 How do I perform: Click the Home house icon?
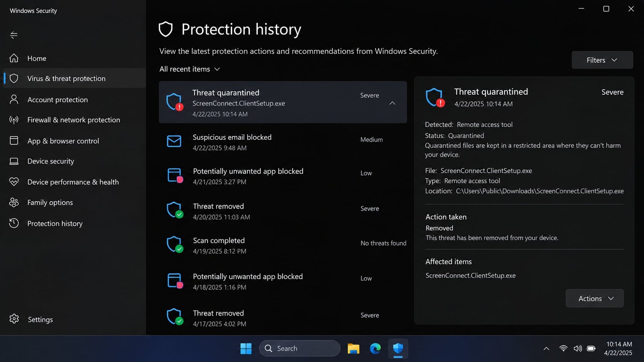[14, 58]
